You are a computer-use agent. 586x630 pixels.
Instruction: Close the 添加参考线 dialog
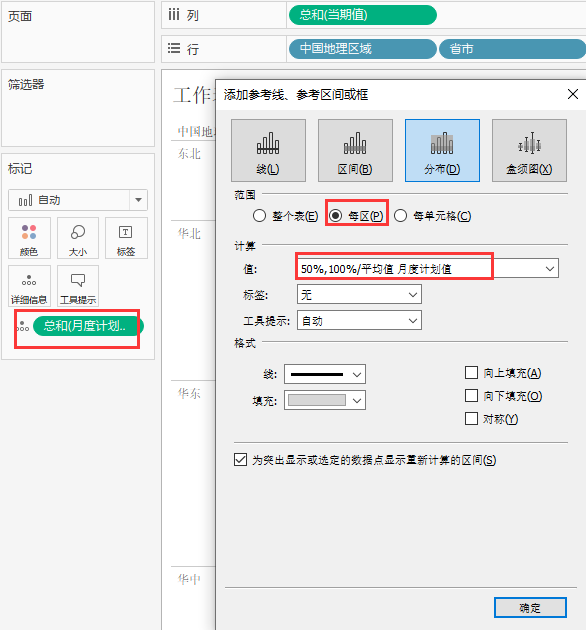pyautogui.click(x=573, y=94)
